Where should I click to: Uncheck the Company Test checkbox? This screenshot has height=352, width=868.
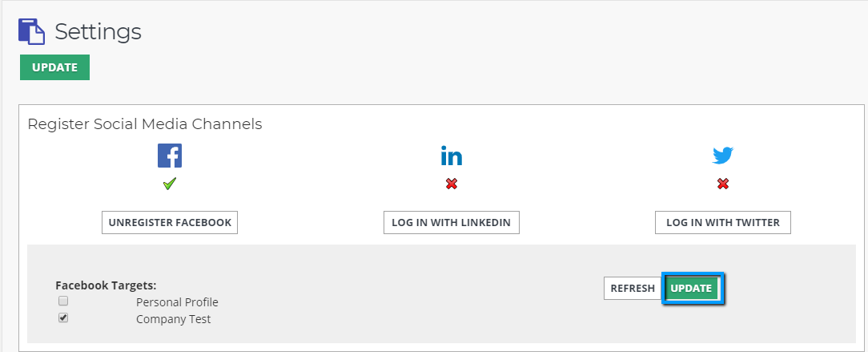63,318
